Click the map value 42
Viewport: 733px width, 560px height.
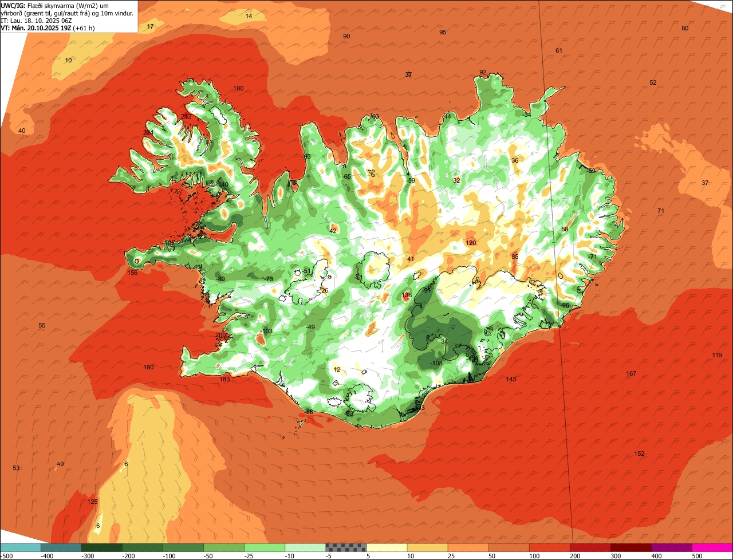click(x=333, y=231)
